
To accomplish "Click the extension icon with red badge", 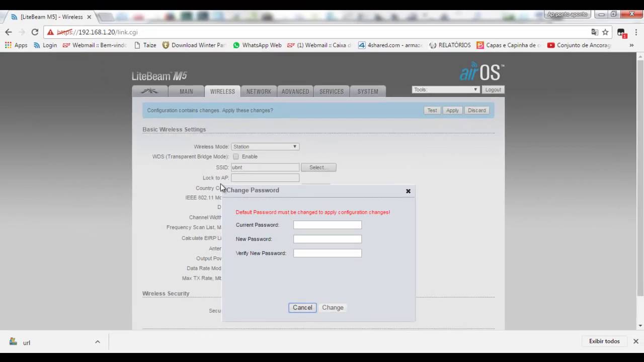I will (x=621, y=32).
